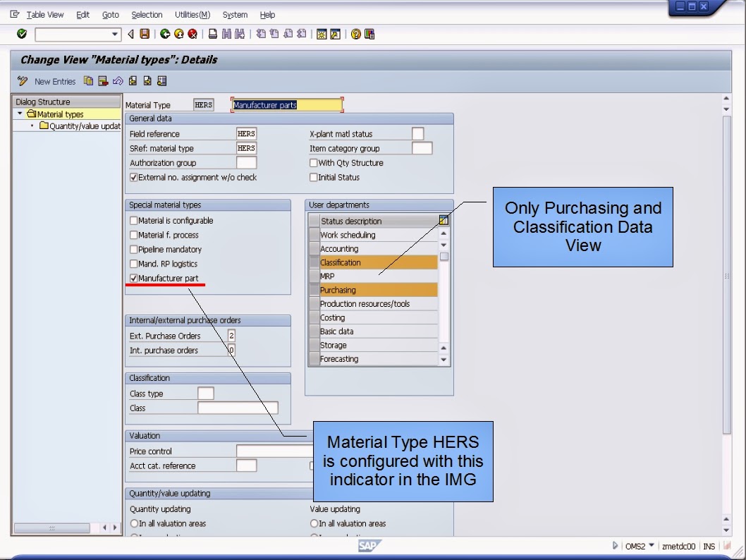Check Material f. process
The image size is (746, 560).
pos(134,235)
